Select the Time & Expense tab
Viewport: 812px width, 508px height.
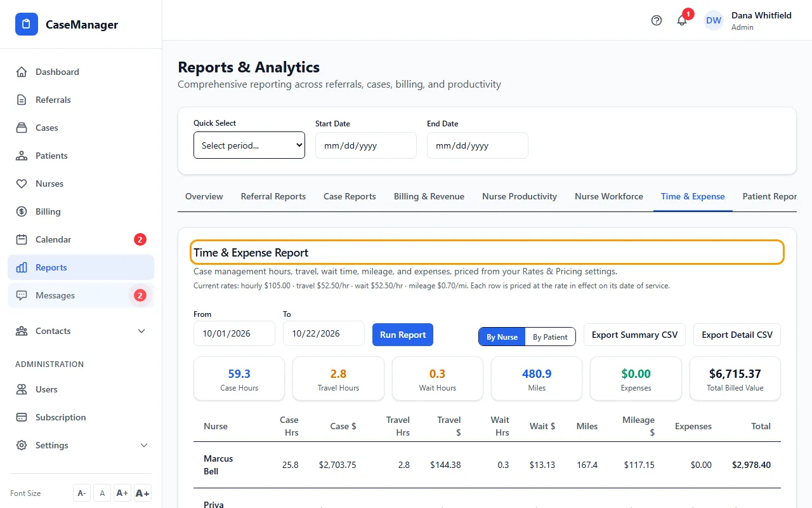[x=693, y=196]
